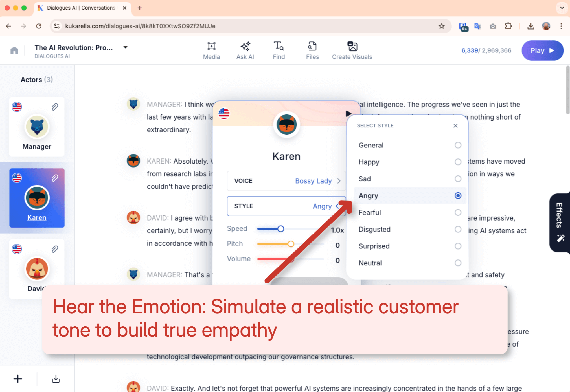The width and height of the screenshot is (570, 392).
Task: Open a new browser tab
Action: coord(140,8)
